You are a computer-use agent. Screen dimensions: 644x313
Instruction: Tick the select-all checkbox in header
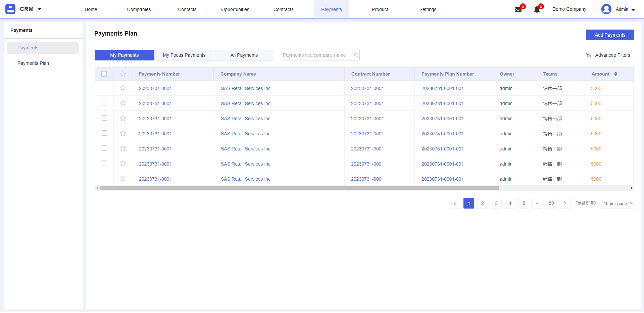(x=104, y=74)
